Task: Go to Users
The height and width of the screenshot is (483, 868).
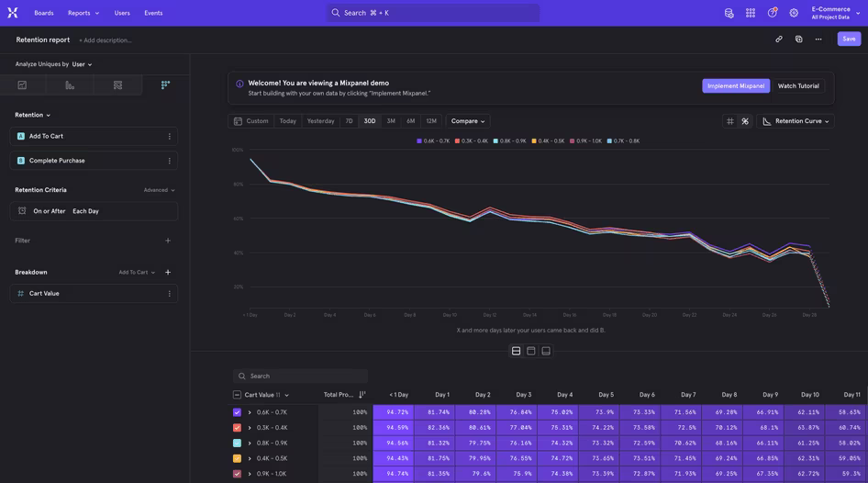Action: (122, 13)
